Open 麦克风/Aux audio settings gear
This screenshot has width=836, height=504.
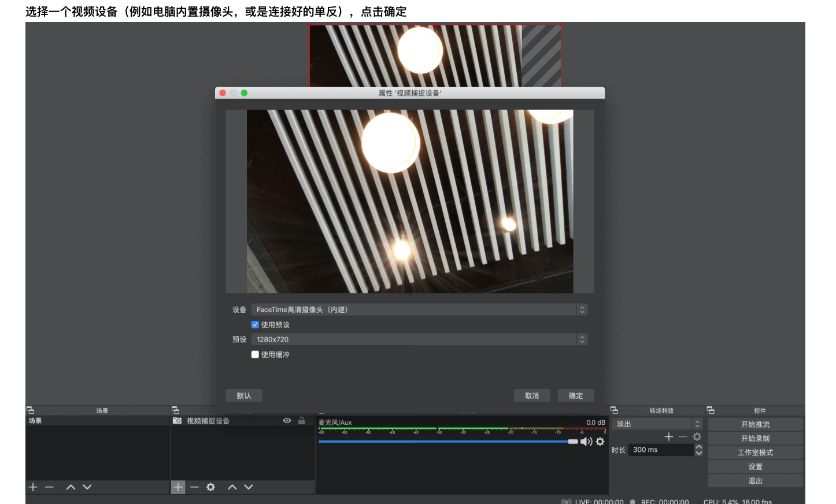point(600,442)
